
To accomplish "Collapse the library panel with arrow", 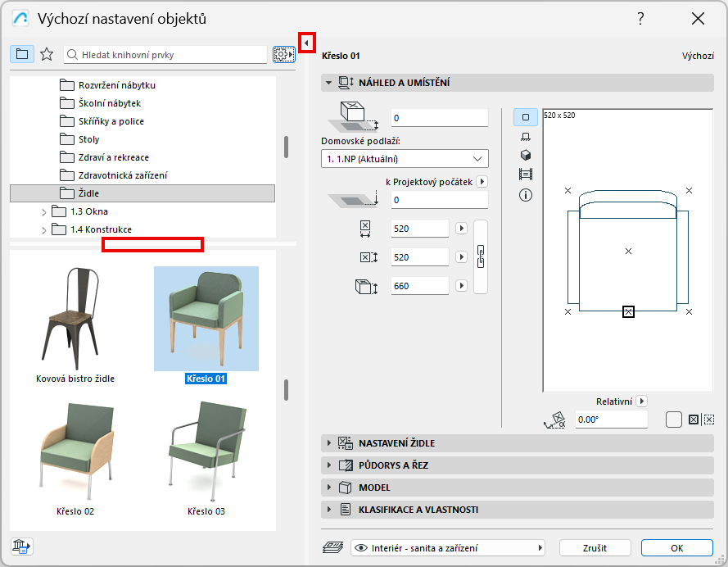I will point(307,42).
